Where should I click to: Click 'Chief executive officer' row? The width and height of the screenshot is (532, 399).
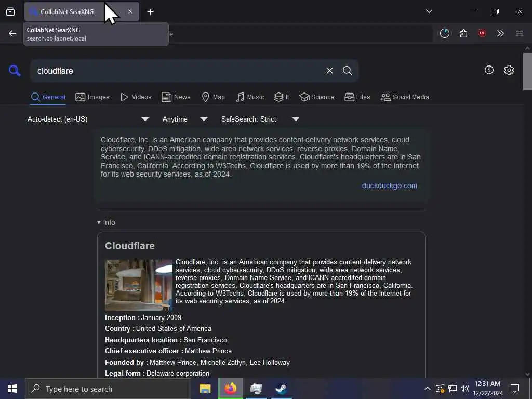[168, 351]
